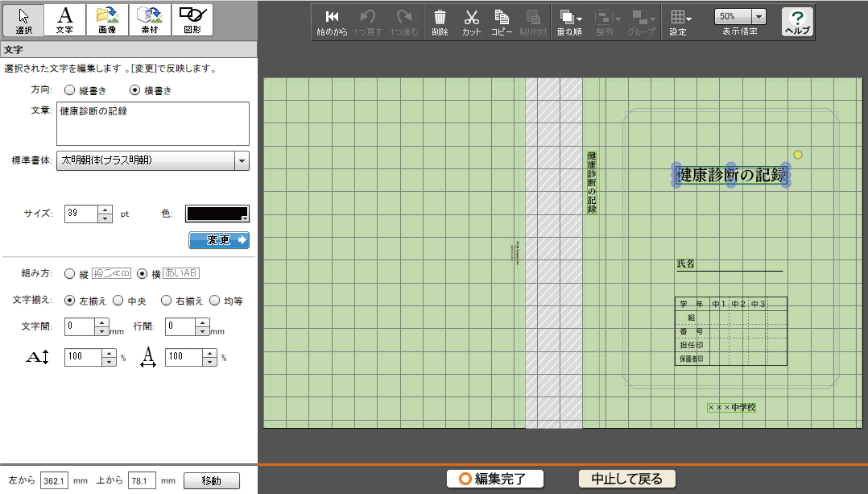Click the 始めから rewind icon

(331, 22)
